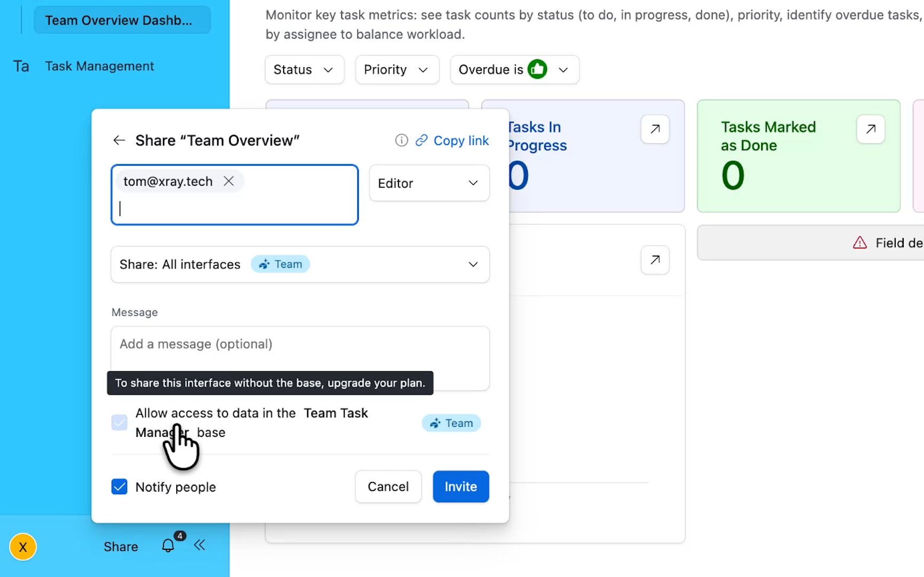The height and width of the screenshot is (577, 924).
Task: Click the Share "Team Overview" heading
Action: click(x=217, y=141)
